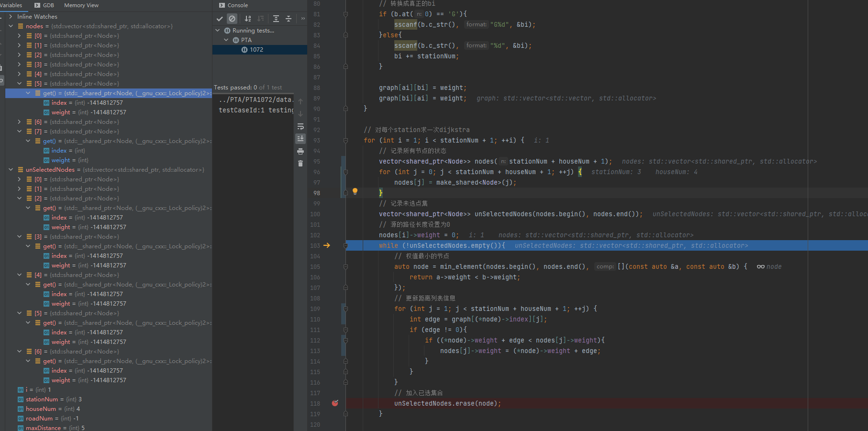Screen dimensions: 868x431
Task: Expand all test tree nodes
Action: (x=276, y=19)
